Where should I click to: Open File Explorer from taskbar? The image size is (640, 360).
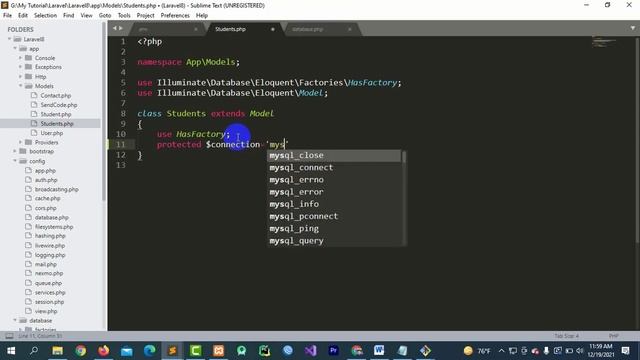coord(57,351)
